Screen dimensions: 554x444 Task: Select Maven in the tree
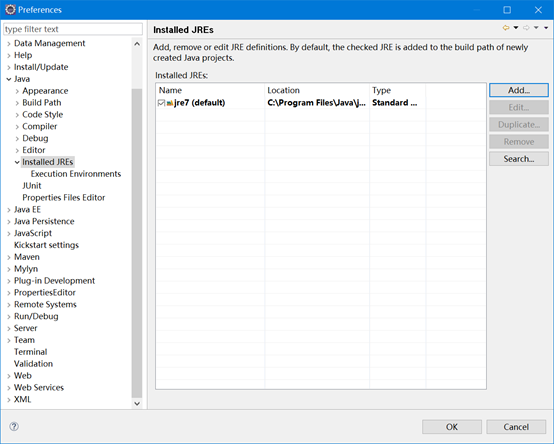tap(27, 257)
